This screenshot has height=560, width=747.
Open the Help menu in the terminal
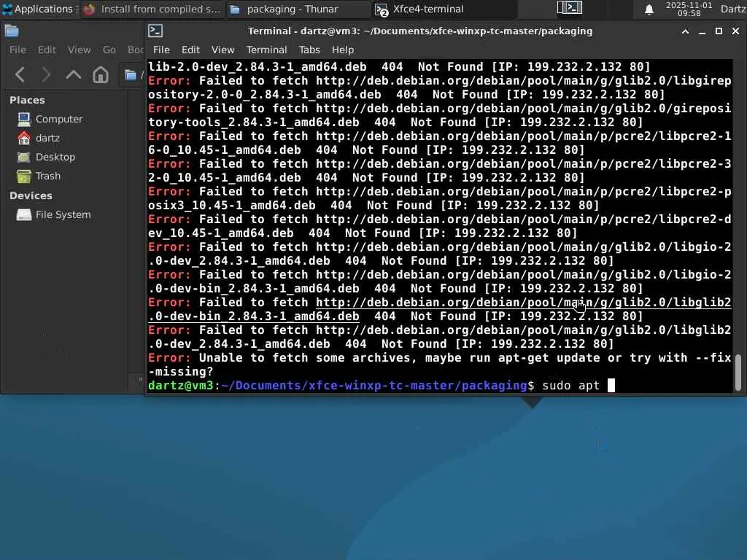(x=343, y=50)
